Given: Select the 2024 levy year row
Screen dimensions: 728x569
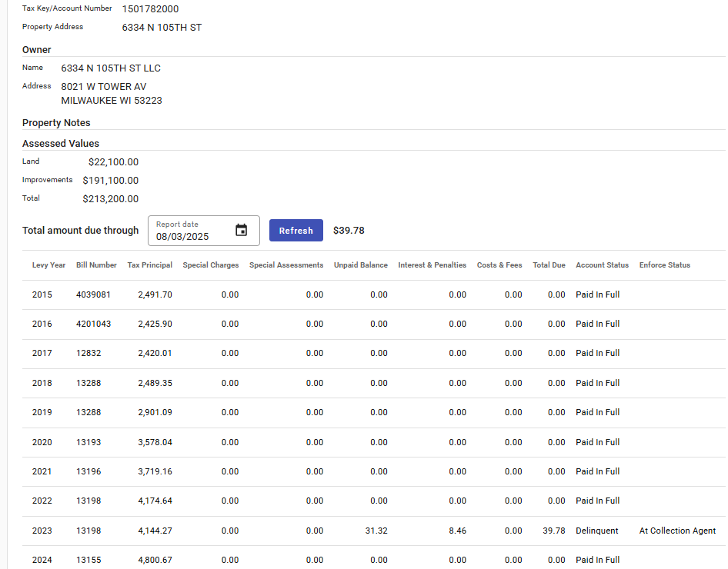Looking at the screenshot, I should click(x=42, y=560).
